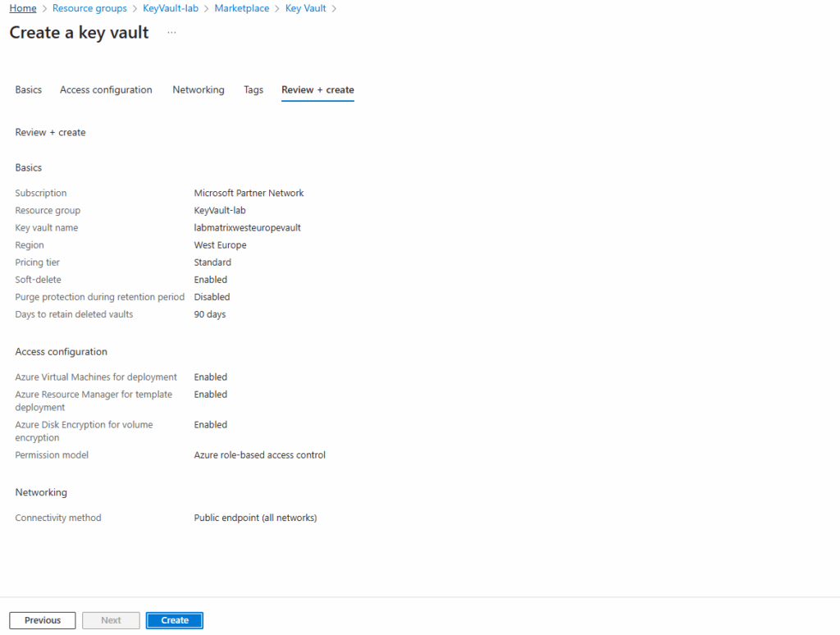Click Purge protection during retention period label
Screen dimensions: 840x635
point(99,297)
